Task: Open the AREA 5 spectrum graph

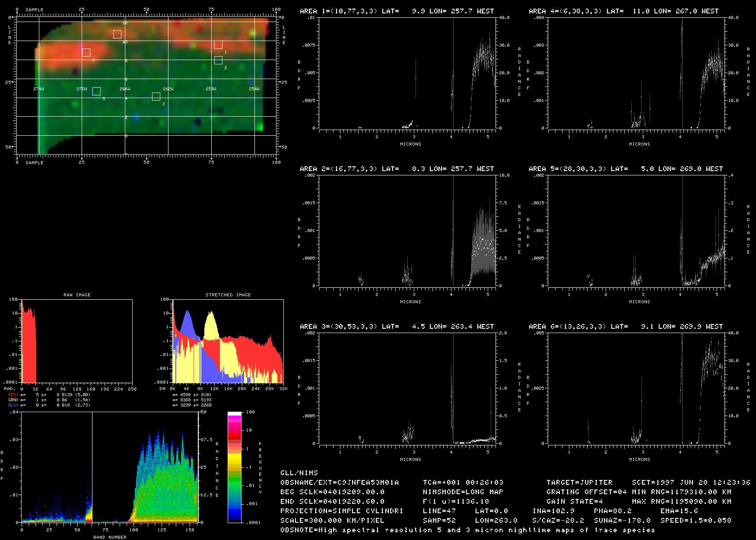Action: [x=637, y=231]
